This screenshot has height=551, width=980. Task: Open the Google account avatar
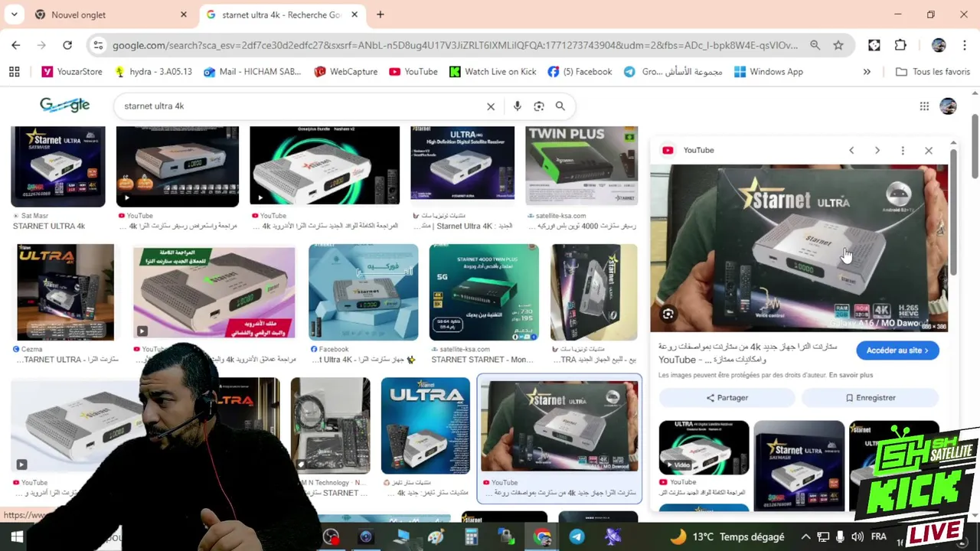tap(948, 106)
